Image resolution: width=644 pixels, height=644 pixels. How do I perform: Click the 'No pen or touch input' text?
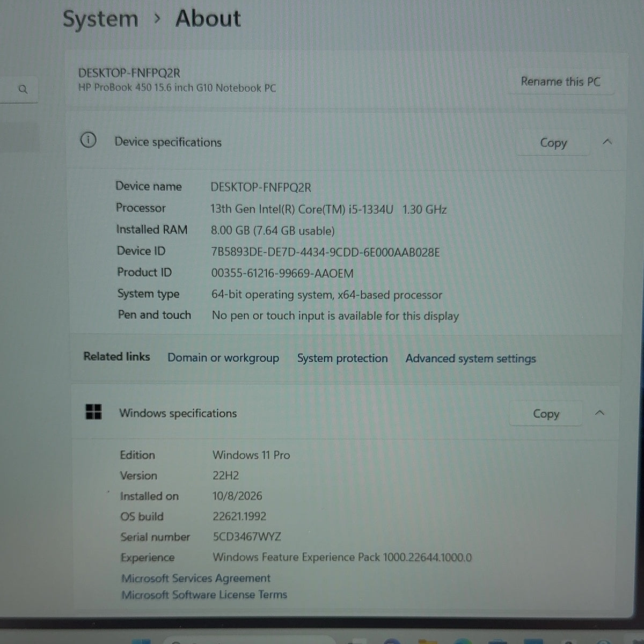pos(335,316)
